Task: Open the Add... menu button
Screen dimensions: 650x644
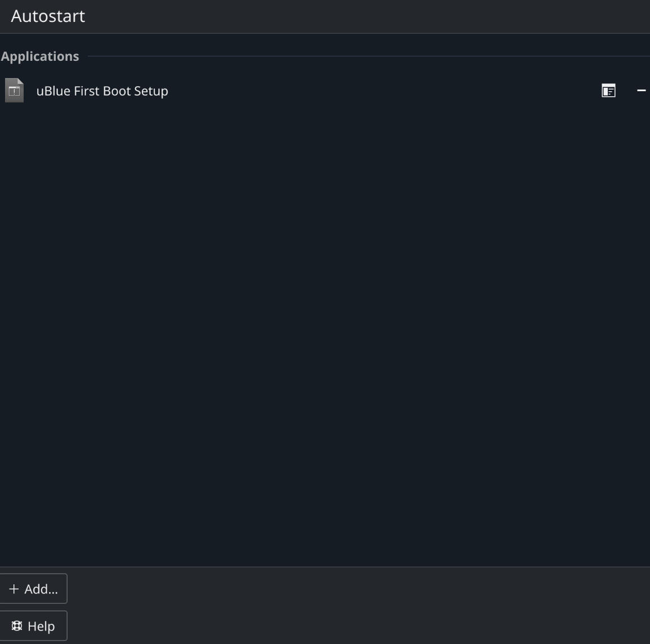Action: [33, 589]
